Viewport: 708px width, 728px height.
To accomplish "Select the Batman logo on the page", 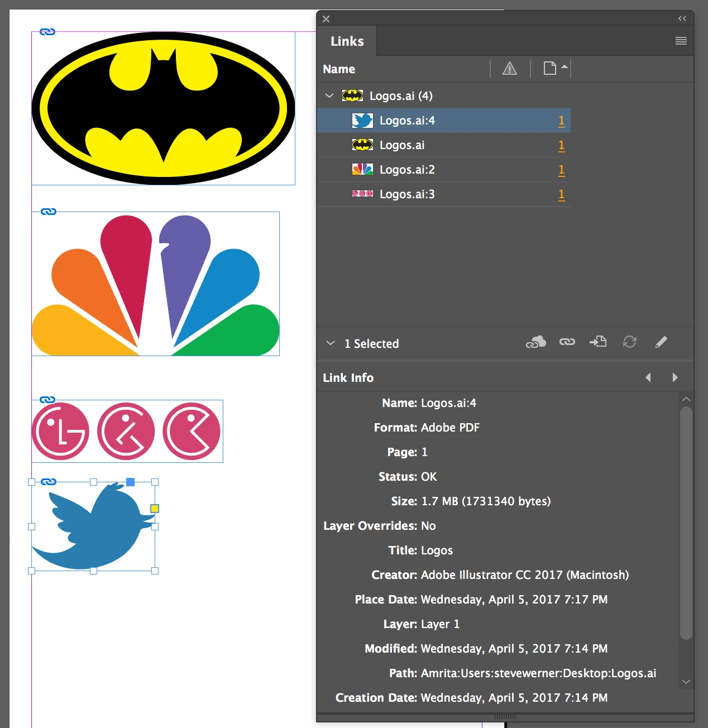I will (163, 108).
